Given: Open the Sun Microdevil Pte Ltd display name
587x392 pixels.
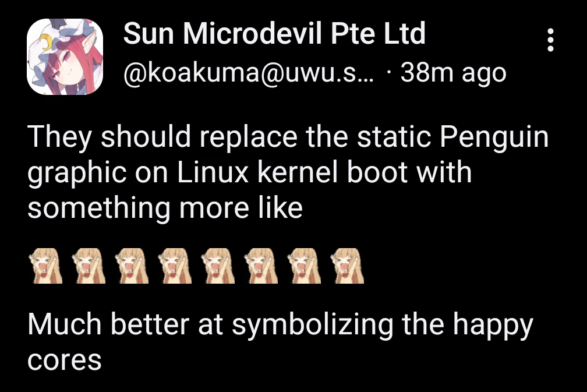Looking at the screenshot, I should click(274, 33).
